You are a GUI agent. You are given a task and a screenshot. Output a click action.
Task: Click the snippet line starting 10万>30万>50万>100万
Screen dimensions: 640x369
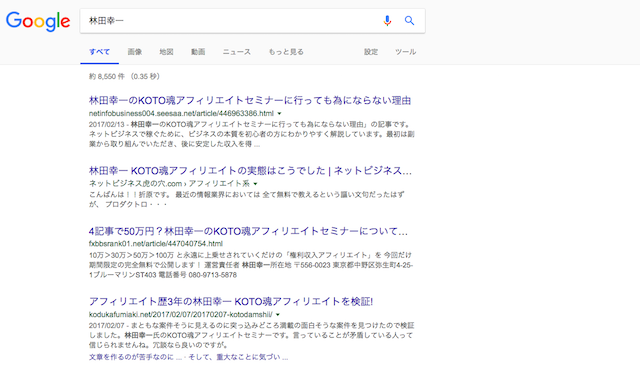250,255
